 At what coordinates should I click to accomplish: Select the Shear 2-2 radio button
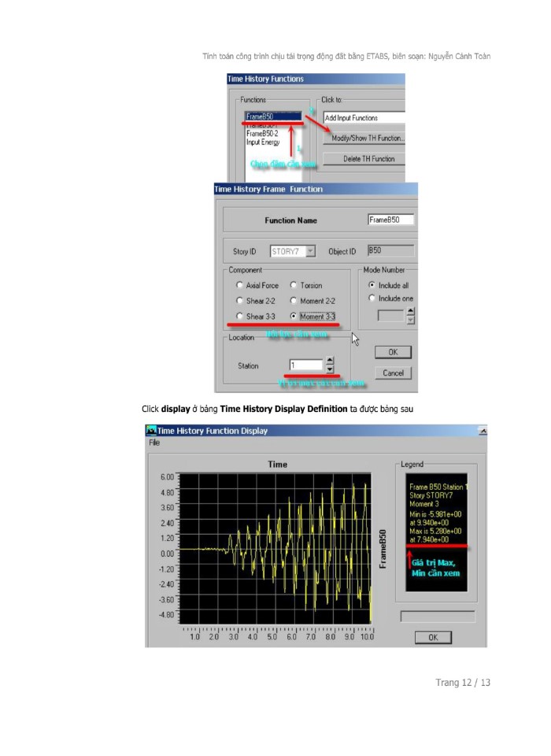(x=239, y=301)
